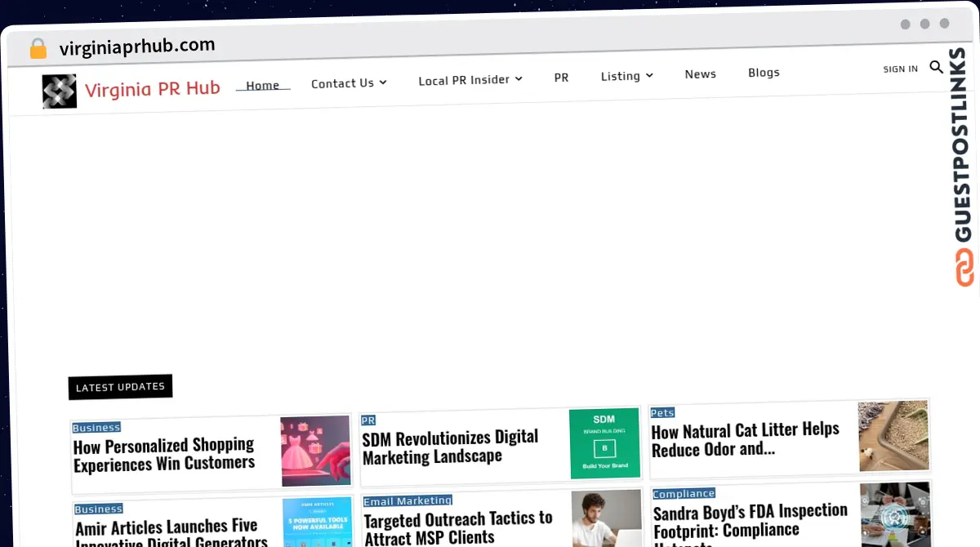Click the man with laptop thumbnail
Screen dimensions: 980x547
coord(606,518)
